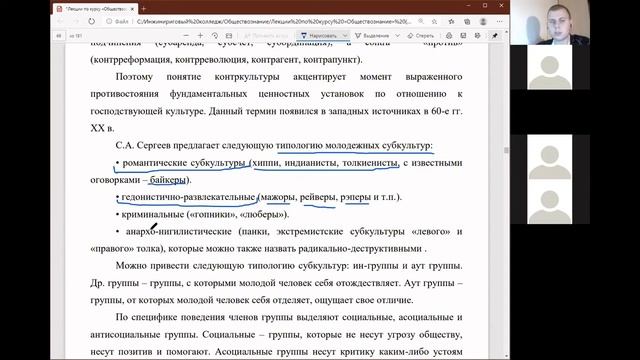Click the phrase "гедонистично-развлекательные"

tap(188, 197)
